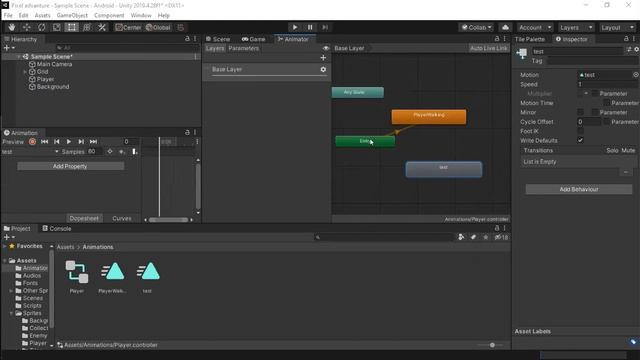Open the File menu
The image size is (640, 360).
[8, 16]
